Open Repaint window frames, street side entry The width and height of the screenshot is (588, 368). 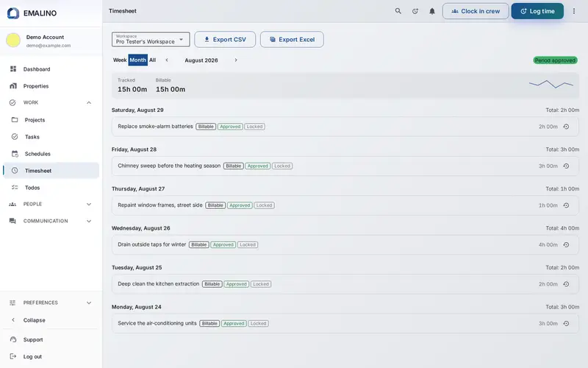point(345,205)
